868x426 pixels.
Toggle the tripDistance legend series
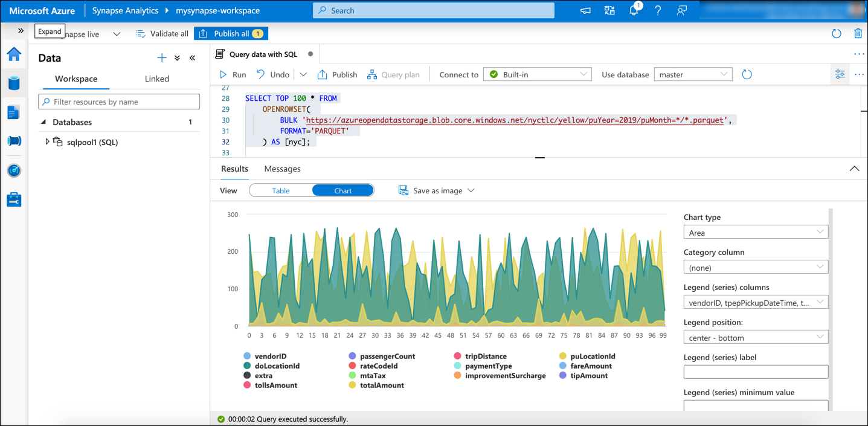(x=480, y=357)
